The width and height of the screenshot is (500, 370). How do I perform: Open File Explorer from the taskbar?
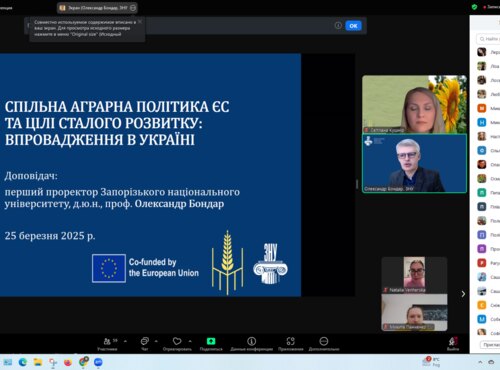tap(38, 362)
